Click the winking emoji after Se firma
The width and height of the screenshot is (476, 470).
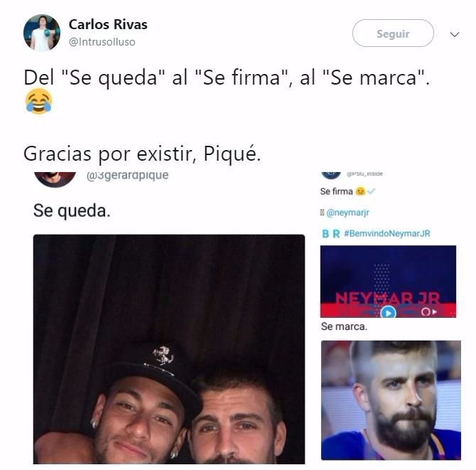(360, 191)
